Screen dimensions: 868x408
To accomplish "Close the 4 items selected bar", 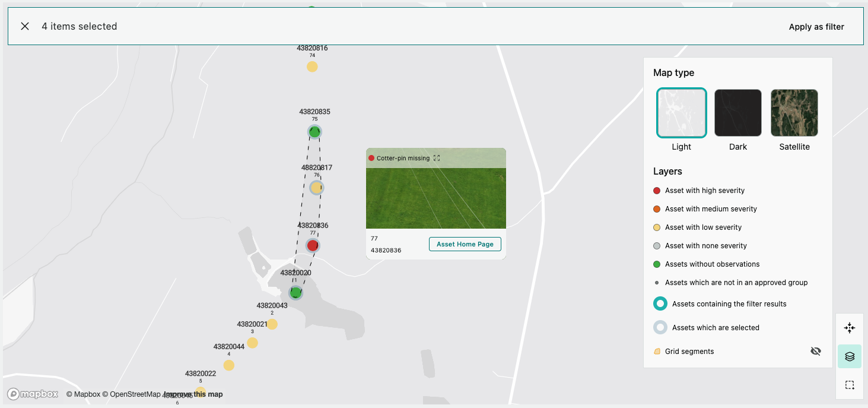I will [x=25, y=26].
